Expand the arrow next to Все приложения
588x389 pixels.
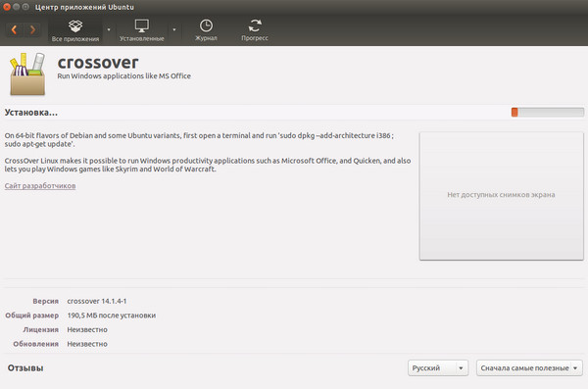pyautogui.click(x=109, y=29)
